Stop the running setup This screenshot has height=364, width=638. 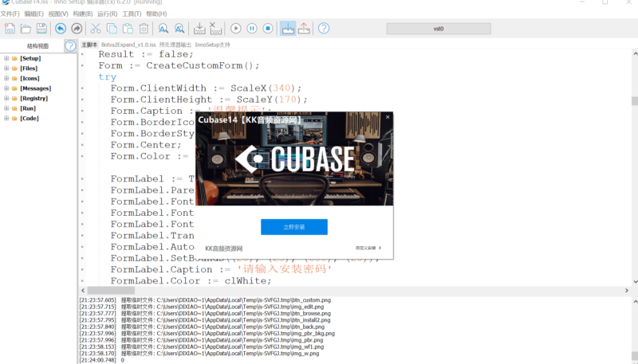268,29
